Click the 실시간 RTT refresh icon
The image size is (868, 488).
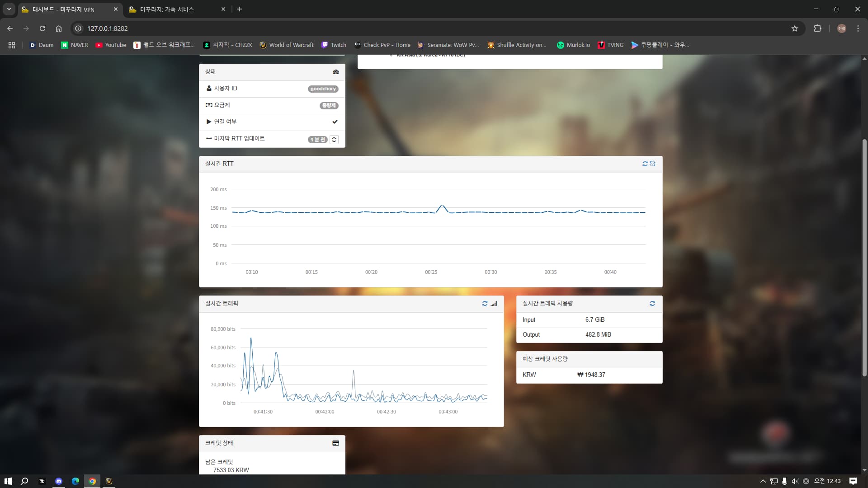click(x=645, y=164)
